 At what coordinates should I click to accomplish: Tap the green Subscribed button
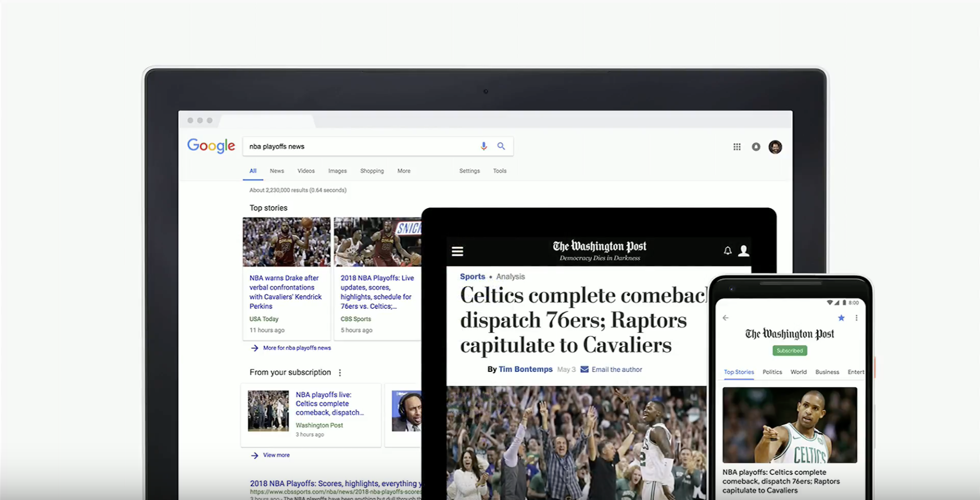pos(789,350)
